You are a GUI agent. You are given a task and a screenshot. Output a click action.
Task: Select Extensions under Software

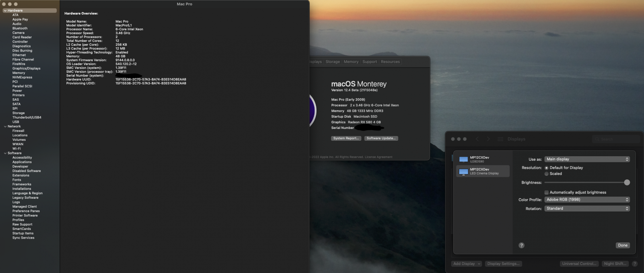pos(21,176)
